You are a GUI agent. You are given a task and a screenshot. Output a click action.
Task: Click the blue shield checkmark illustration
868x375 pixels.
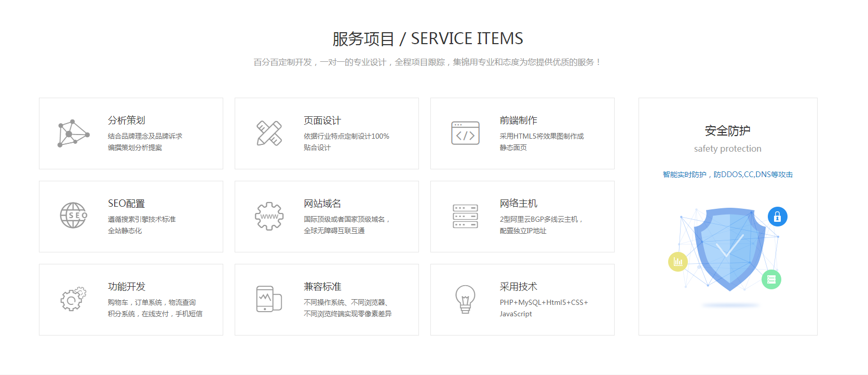[x=730, y=249]
